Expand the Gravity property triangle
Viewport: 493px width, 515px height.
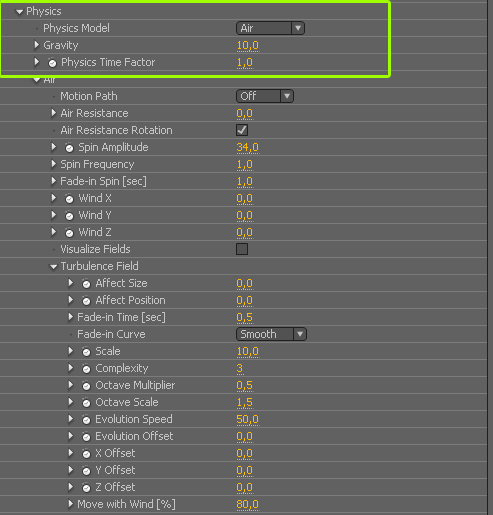click(37, 45)
